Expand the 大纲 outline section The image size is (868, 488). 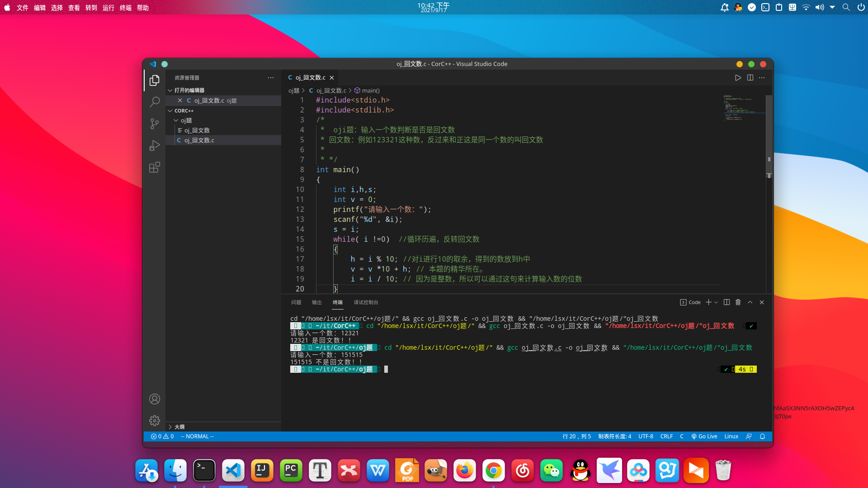click(x=223, y=427)
